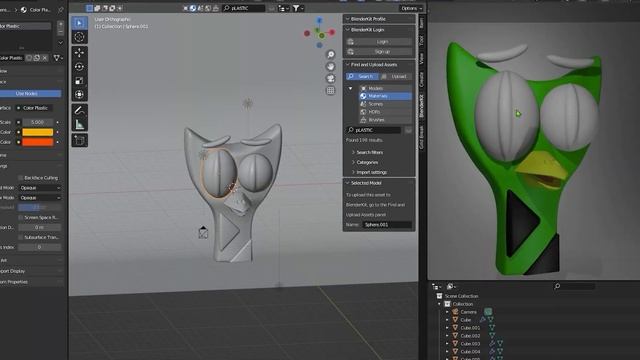Image resolution: width=640 pixels, height=360 pixels.
Task: Enable Screen Space Refraction checkbox
Action: click(x=20, y=218)
